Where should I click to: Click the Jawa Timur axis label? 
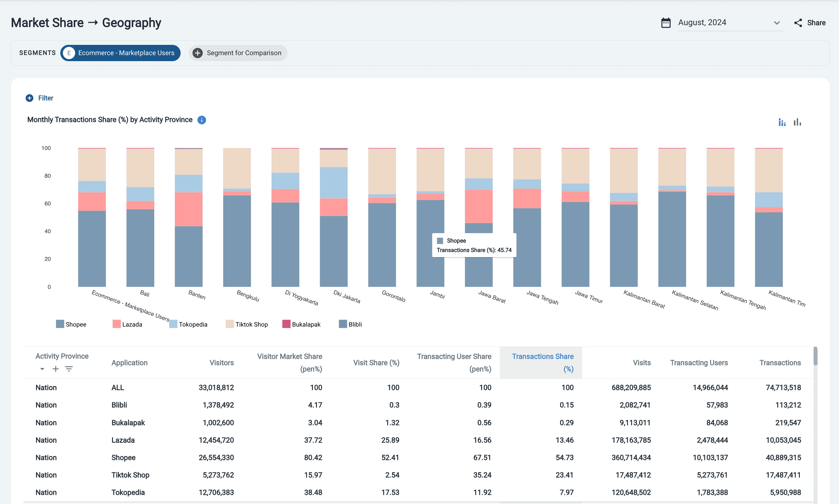click(x=589, y=297)
